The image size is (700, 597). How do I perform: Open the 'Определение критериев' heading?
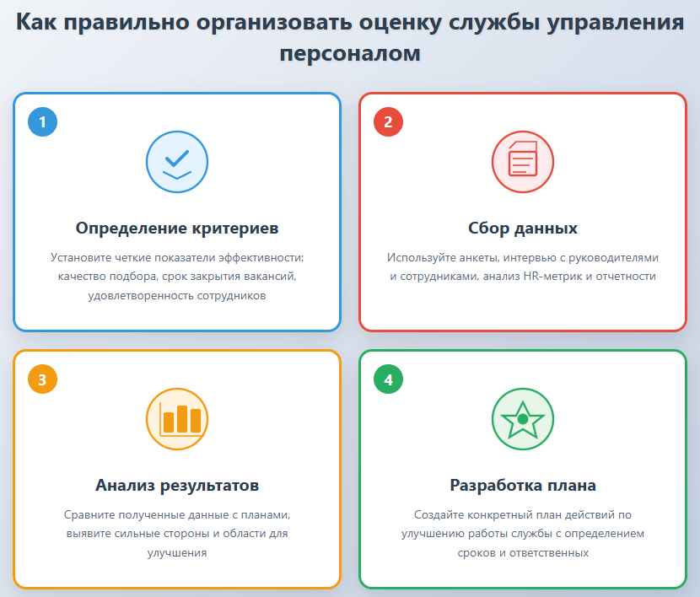(176, 224)
